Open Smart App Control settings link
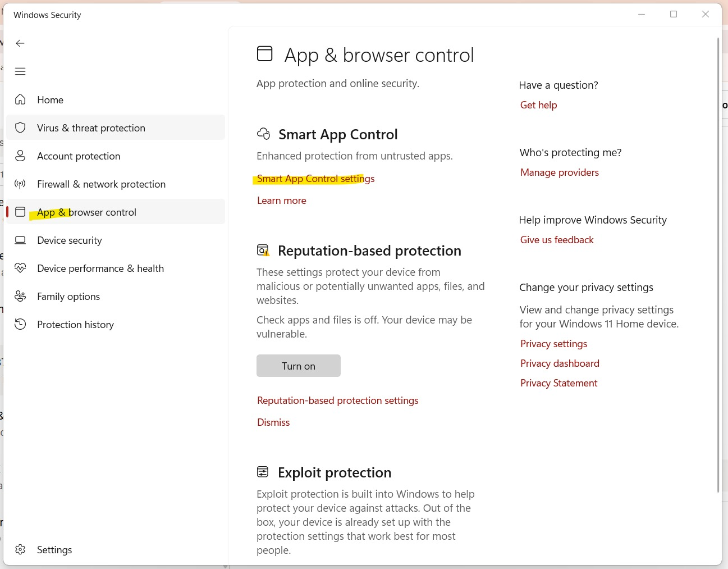 point(315,179)
